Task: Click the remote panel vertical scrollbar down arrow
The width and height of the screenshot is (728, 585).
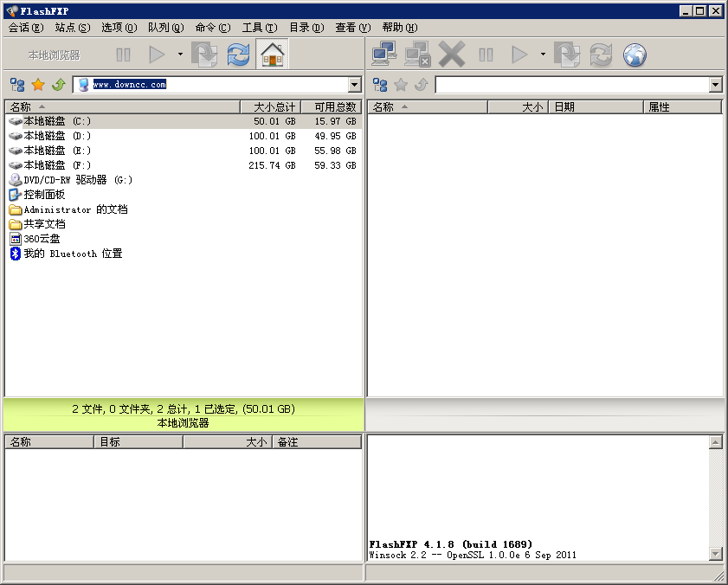Action: pos(717,555)
